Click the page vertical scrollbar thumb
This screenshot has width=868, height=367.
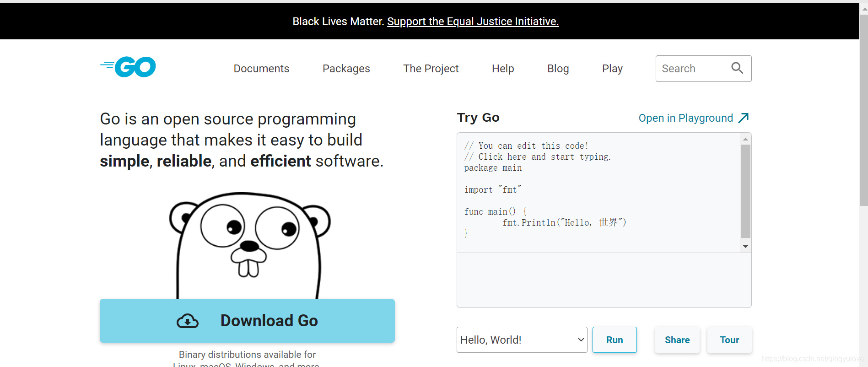(x=864, y=110)
